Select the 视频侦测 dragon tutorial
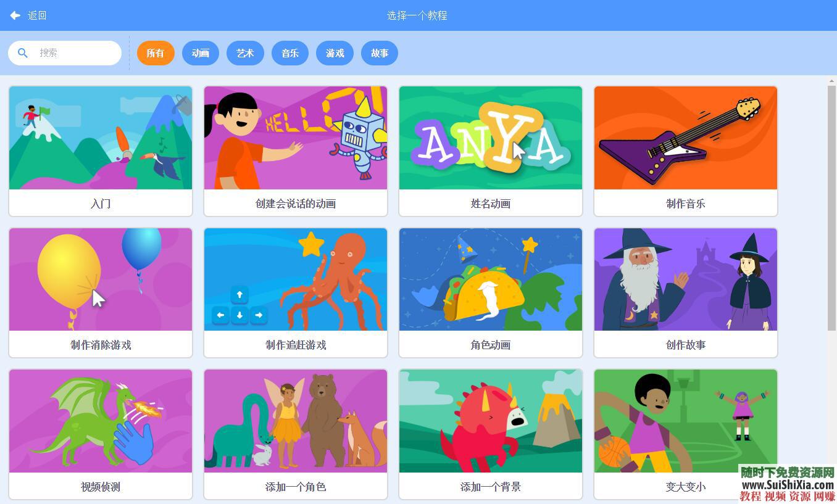This screenshot has height=504, width=837. click(101, 434)
